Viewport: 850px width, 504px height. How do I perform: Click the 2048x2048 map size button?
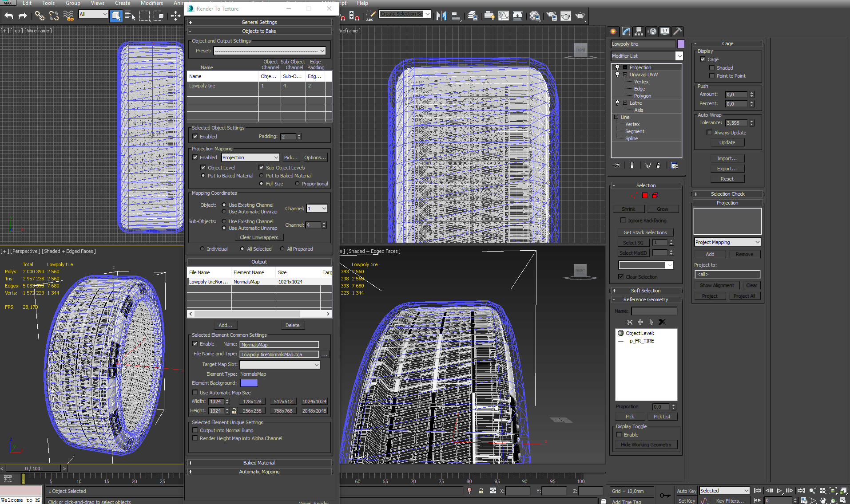click(314, 411)
